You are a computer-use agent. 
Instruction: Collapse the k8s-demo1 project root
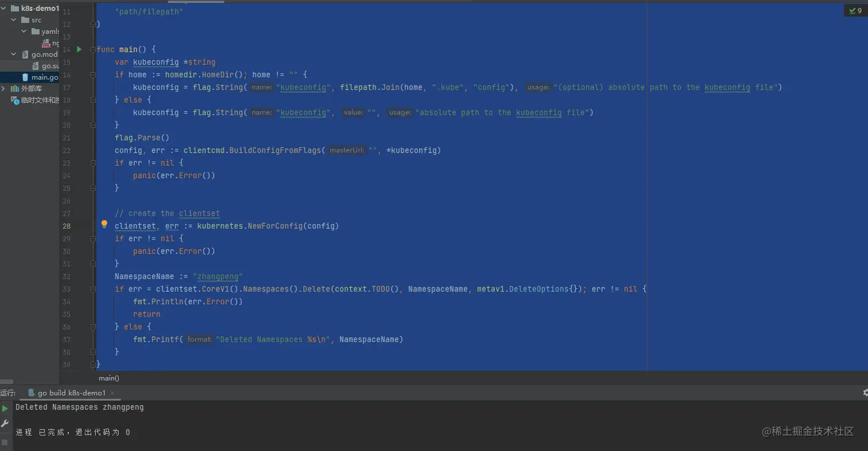tap(5, 9)
